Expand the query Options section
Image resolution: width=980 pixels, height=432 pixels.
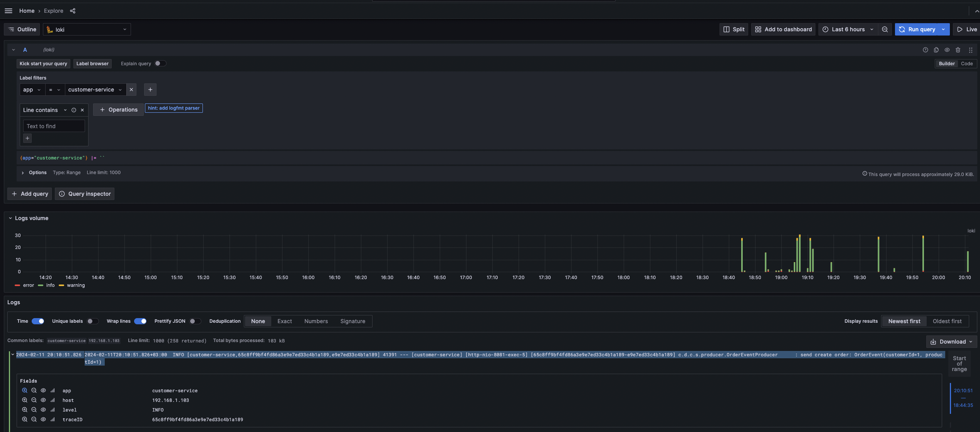23,173
